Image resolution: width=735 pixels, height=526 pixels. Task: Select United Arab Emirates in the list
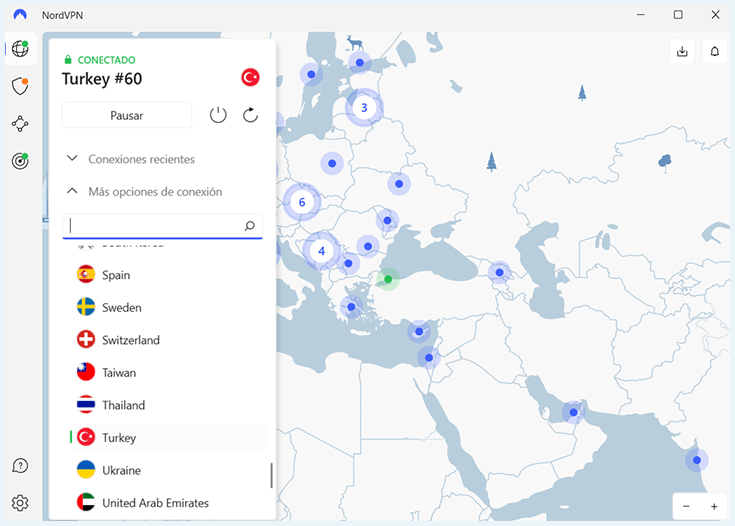(x=169, y=503)
